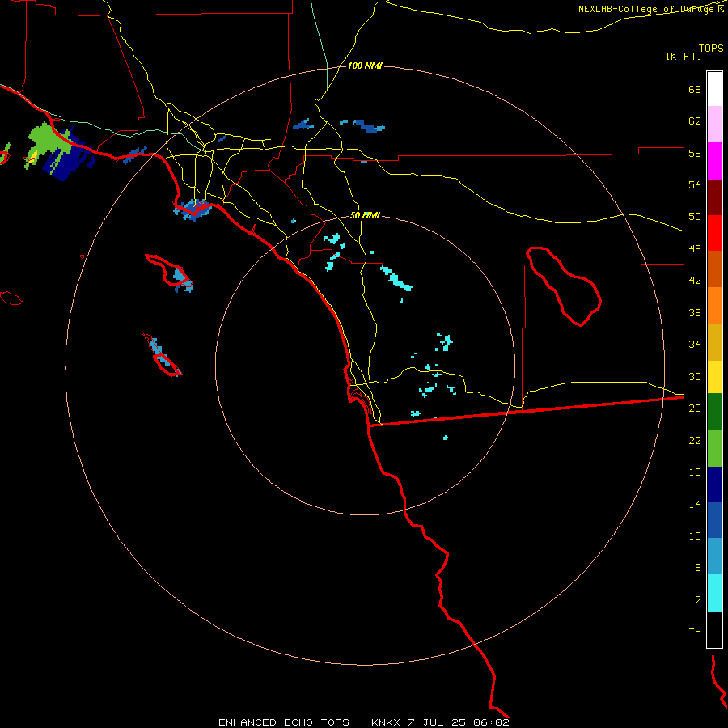Click the dark green legend swatch

click(x=714, y=412)
